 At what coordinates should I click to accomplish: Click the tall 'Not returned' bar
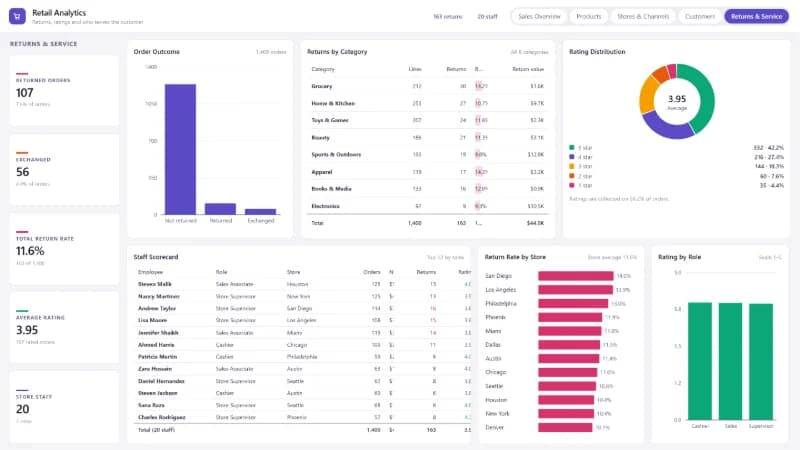click(180, 149)
